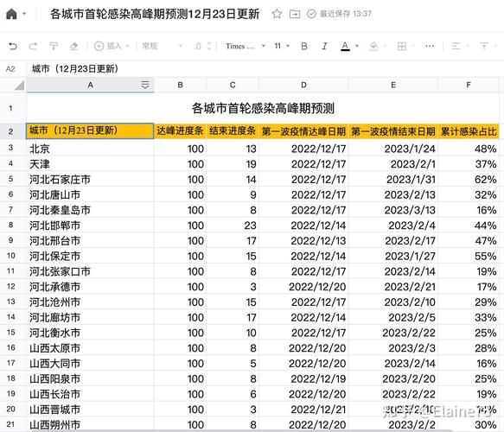Select the format painter tool
504x432 pixels.
54,47
